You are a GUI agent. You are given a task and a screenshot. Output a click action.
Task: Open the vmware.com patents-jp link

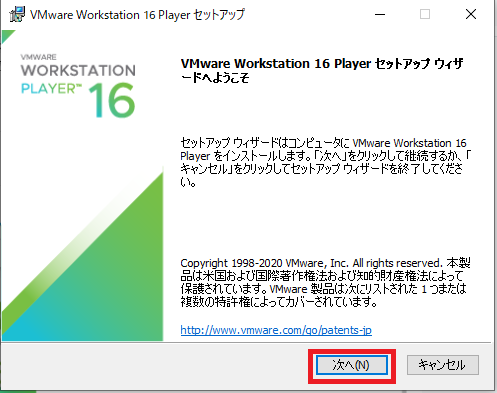276,330
